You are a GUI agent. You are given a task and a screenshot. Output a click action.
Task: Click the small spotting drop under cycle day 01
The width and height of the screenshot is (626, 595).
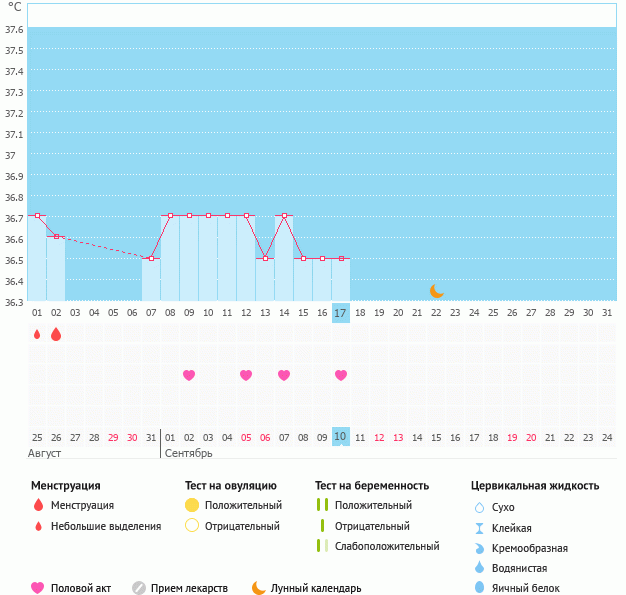point(37,335)
